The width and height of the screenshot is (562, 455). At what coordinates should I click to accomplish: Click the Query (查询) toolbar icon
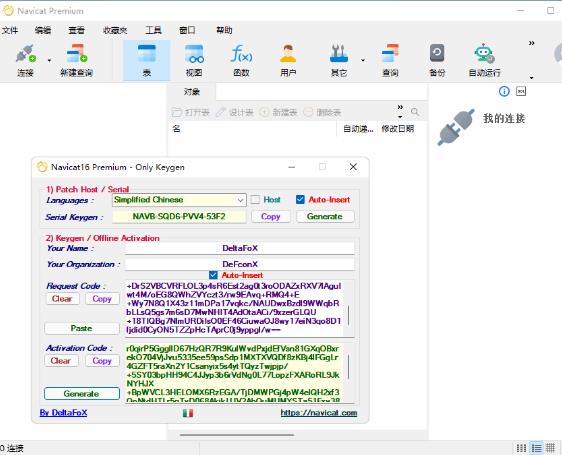pos(390,54)
